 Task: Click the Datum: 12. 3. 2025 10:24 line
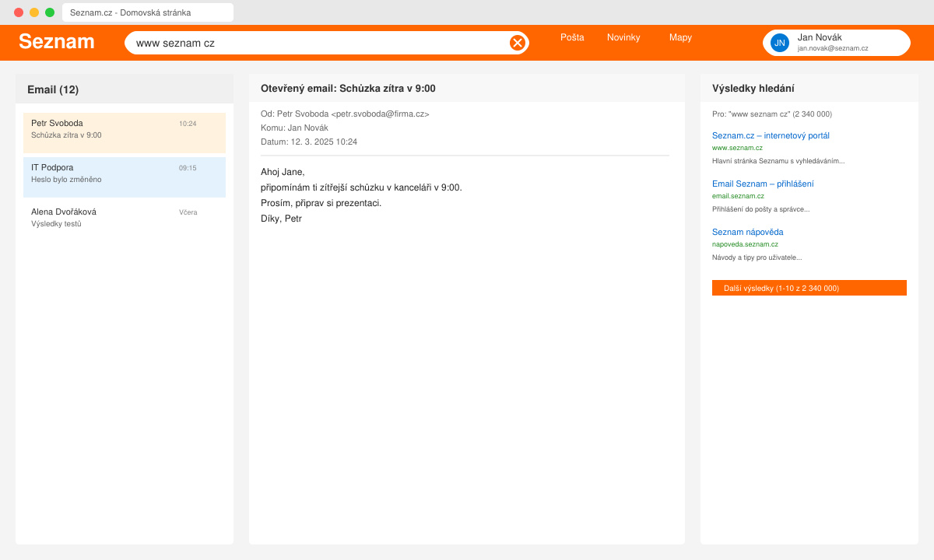(309, 142)
